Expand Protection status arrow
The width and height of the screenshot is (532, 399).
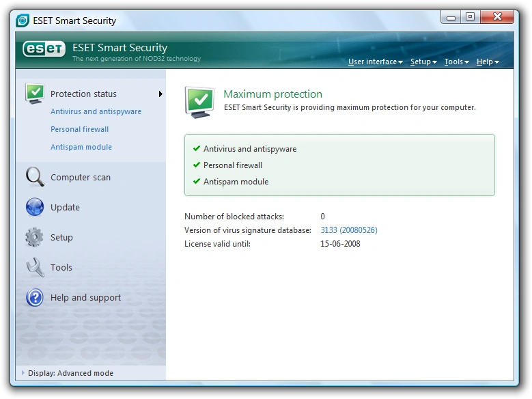(160, 94)
